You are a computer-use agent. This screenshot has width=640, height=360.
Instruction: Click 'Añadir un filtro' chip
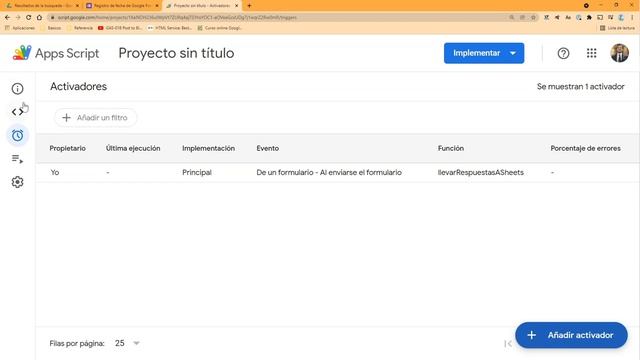coord(96,118)
